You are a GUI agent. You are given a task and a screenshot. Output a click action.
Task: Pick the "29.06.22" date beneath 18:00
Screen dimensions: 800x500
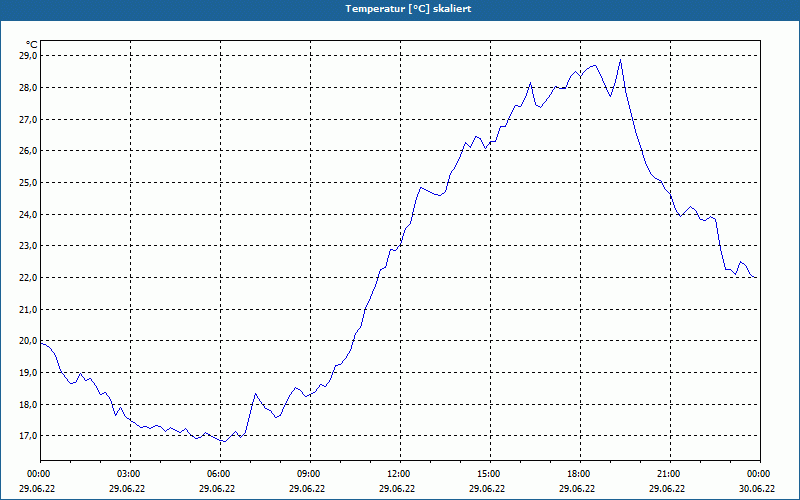577,489
